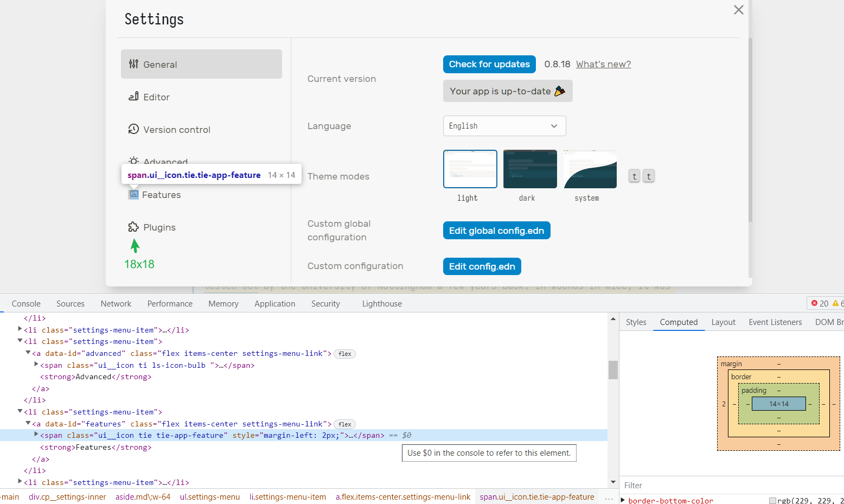
Task: Open Version control via its history icon
Action: [x=133, y=129]
